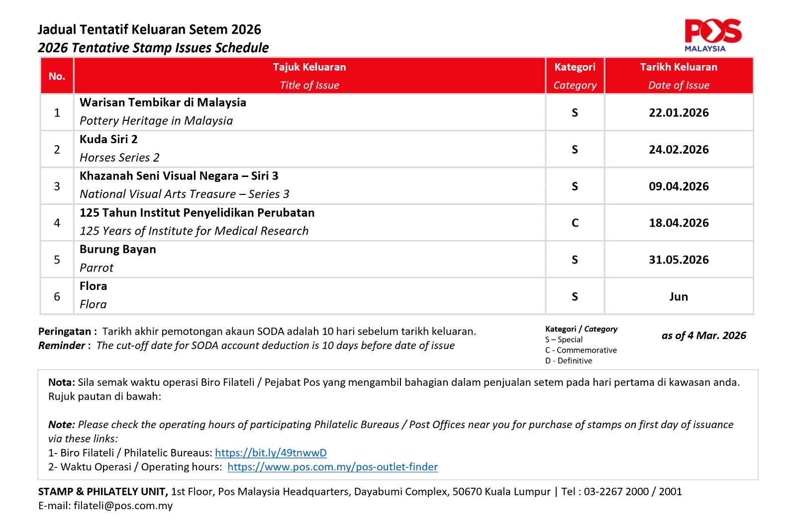Click the Kategori column header
796x532 pixels.
click(575, 67)
